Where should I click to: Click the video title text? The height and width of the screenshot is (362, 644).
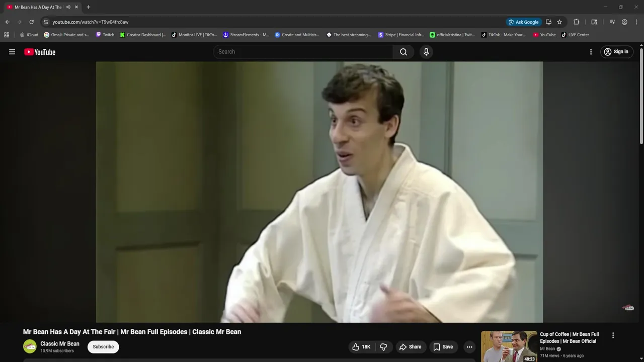(132, 332)
